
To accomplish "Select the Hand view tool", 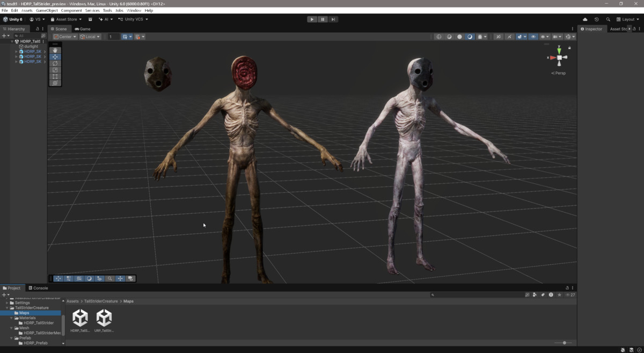I will (x=55, y=50).
